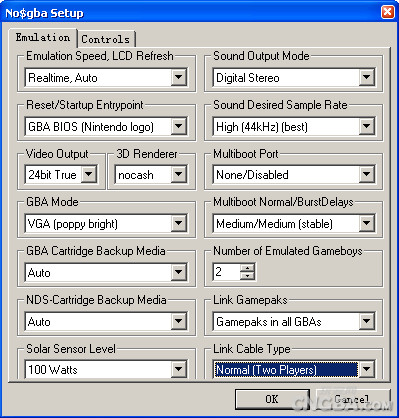The image size is (399, 418).
Task: Click 'VGA (poppy bright)' value
Action: tap(73, 224)
